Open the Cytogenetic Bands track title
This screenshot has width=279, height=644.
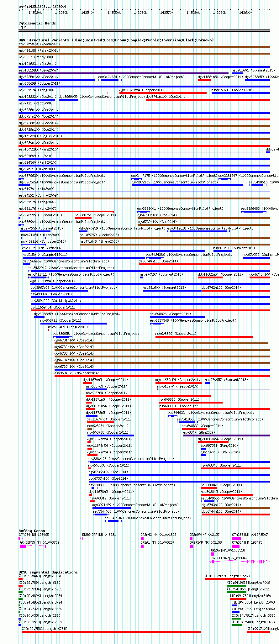[37, 23]
